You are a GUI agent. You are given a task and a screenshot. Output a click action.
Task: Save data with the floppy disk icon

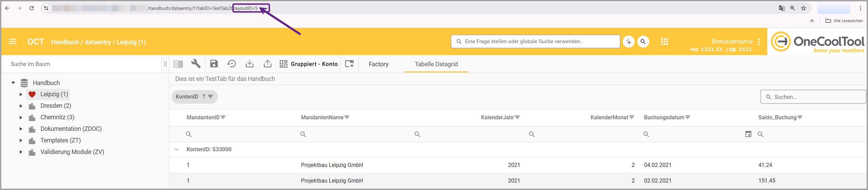pyautogui.click(x=214, y=64)
